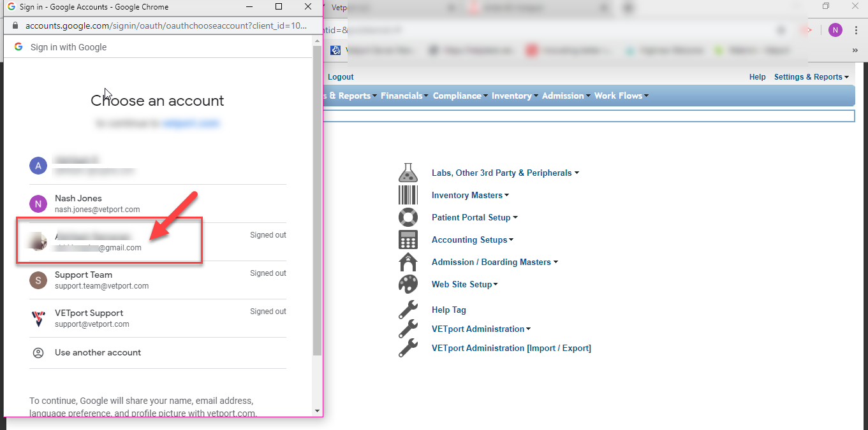Open the Inventory menu in the nav bar
868x430 pixels.
(x=515, y=96)
